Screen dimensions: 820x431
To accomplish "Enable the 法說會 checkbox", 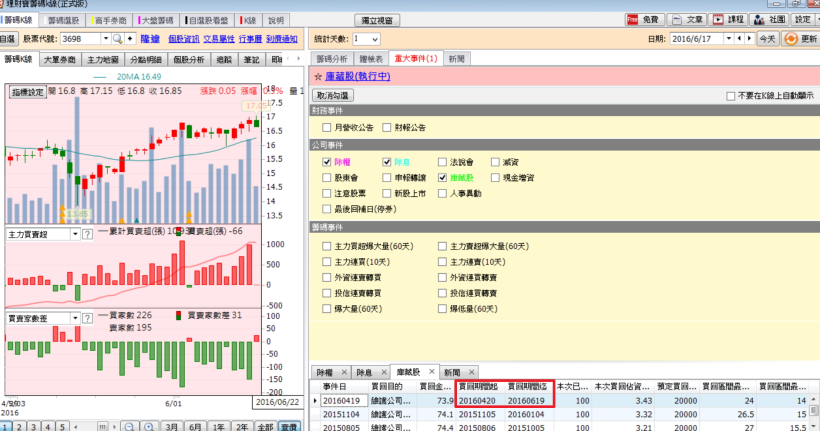I will click(x=442, y=161).
